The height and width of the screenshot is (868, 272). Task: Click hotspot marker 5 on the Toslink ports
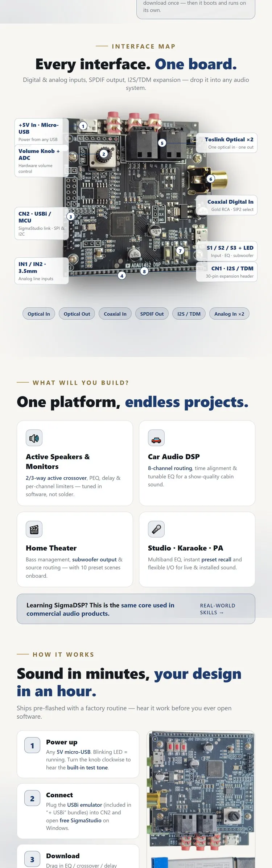162,143
